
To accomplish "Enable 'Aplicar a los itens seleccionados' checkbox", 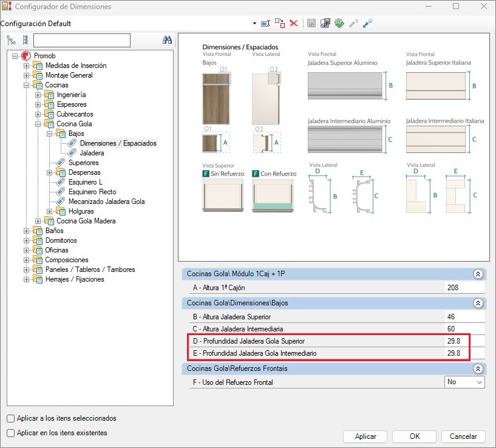I will (11, 418).
